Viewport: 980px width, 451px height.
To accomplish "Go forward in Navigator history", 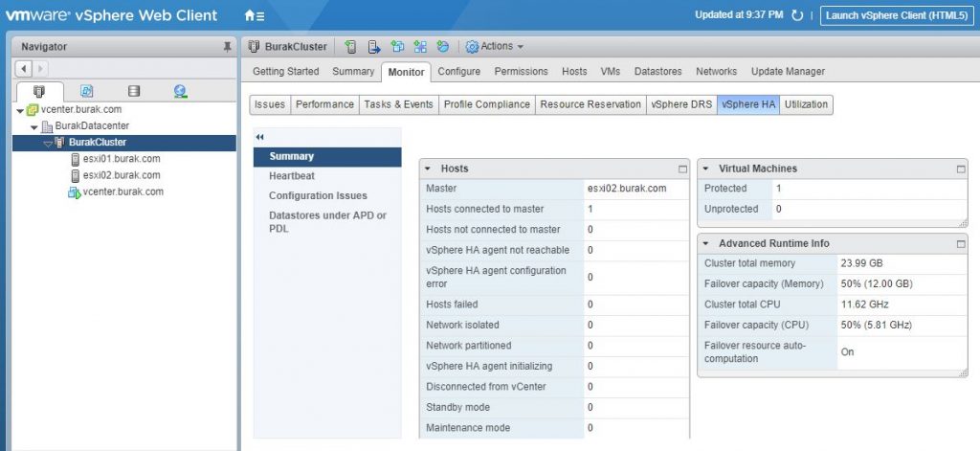I will 39,68.
